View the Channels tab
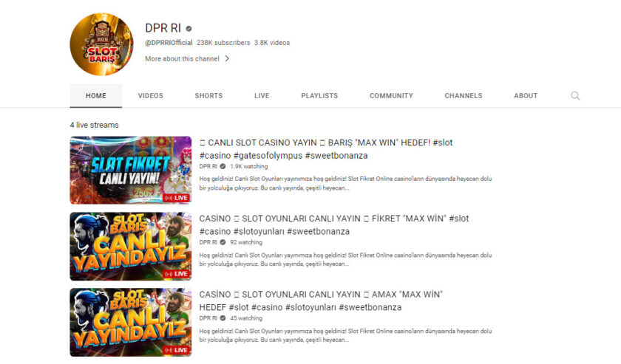 464,96
